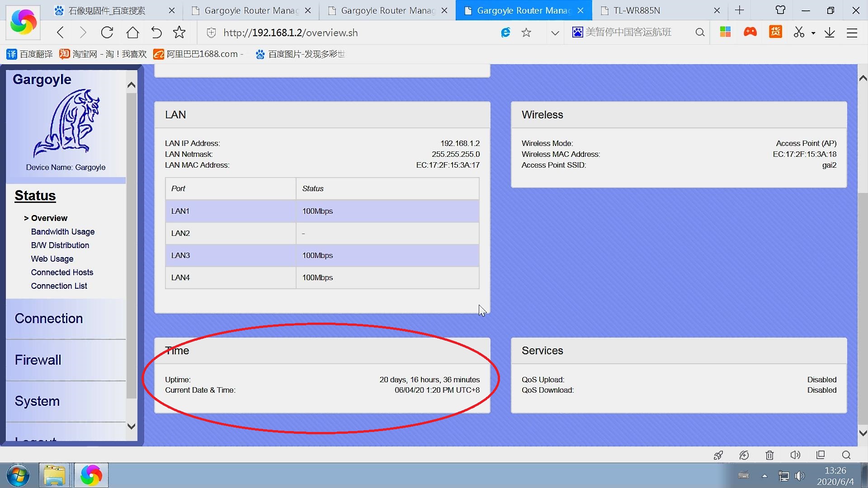Open the downloads arrow icon

[x=830, y=33]
